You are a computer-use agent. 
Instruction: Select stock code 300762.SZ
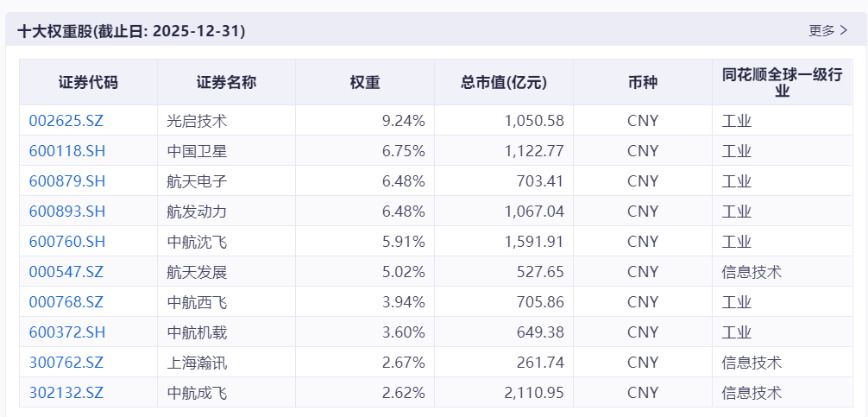[x=66, y=363]
